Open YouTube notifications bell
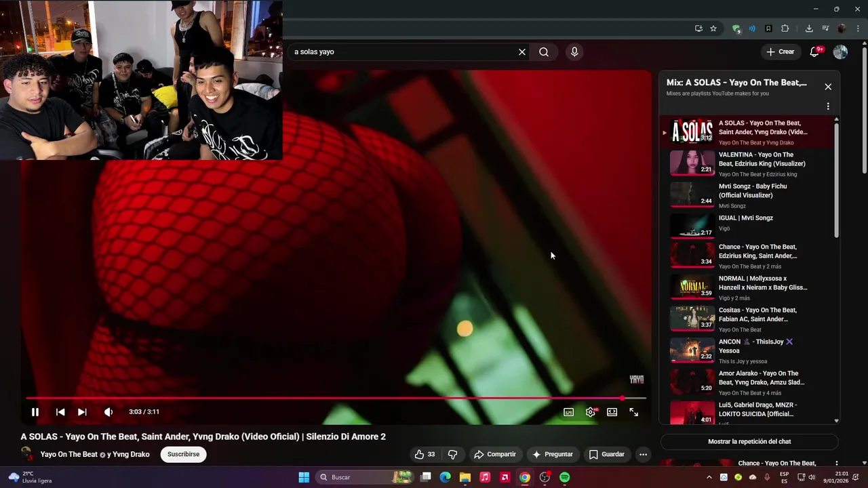 tap(815, 52)
